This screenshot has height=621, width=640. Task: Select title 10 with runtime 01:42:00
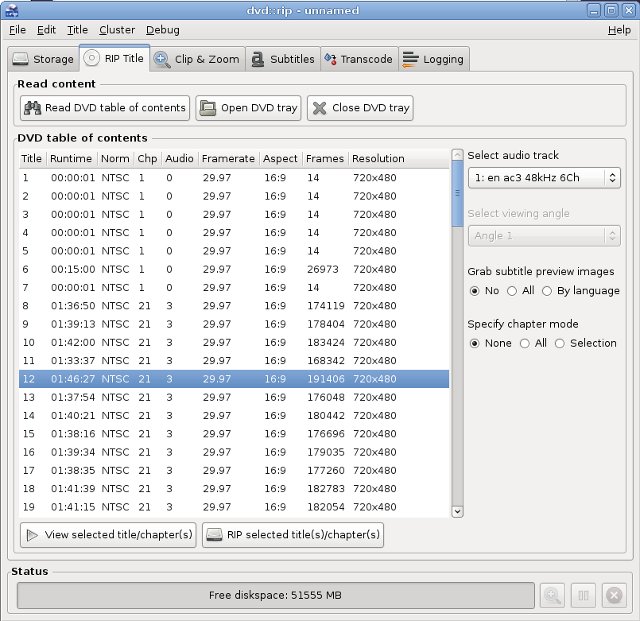(234, 343)
